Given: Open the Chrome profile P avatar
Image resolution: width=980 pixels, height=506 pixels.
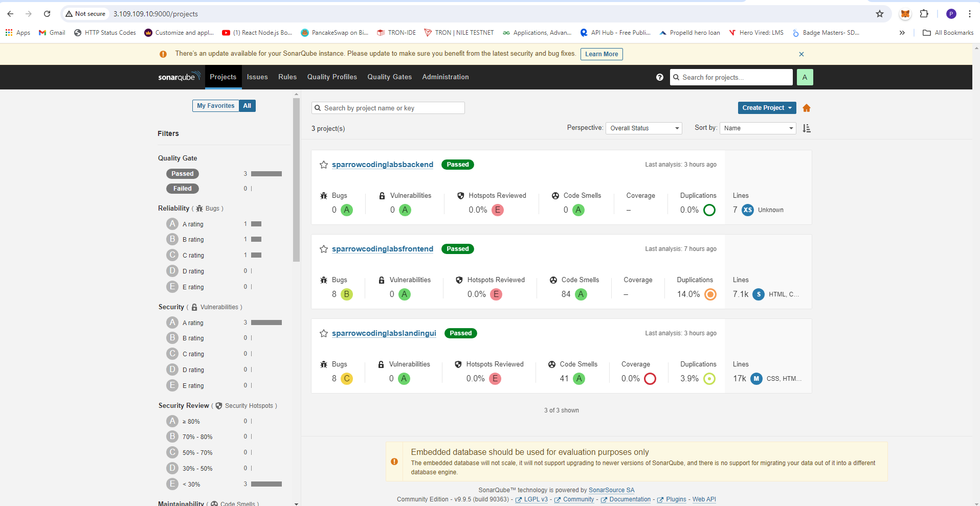Looking at the screenshot, I should (951, 14).
